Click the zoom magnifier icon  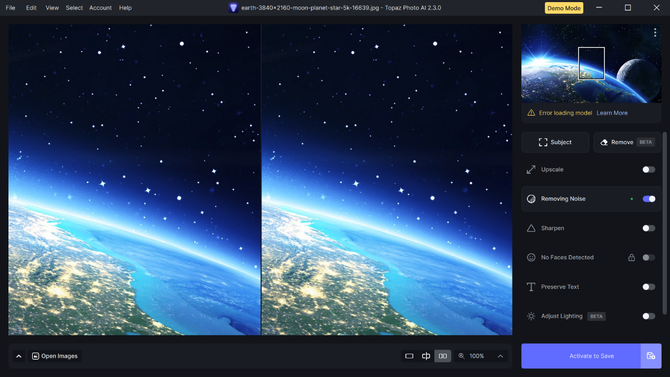461,356
